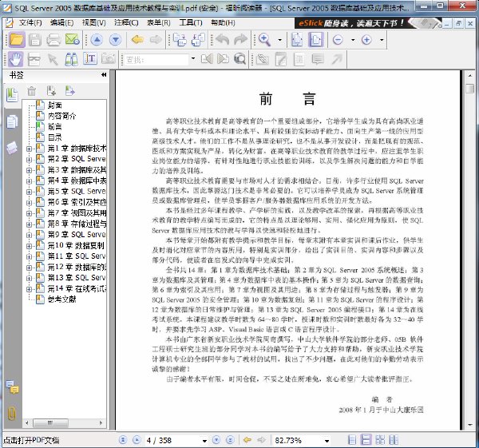Click the yellow previous view arrow in toolbar
This screenshot has height=448, width=479.
[x=137, y=39]
